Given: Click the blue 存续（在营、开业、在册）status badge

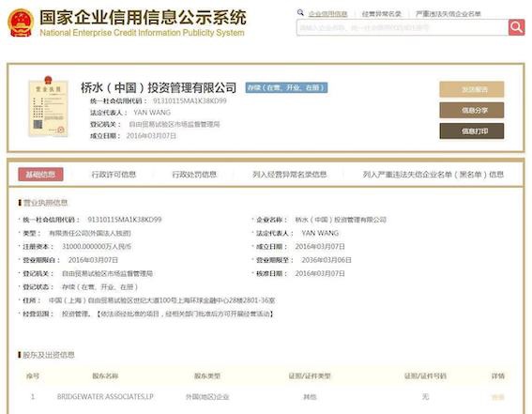Looking at the screenshot, I should point(286,87).
